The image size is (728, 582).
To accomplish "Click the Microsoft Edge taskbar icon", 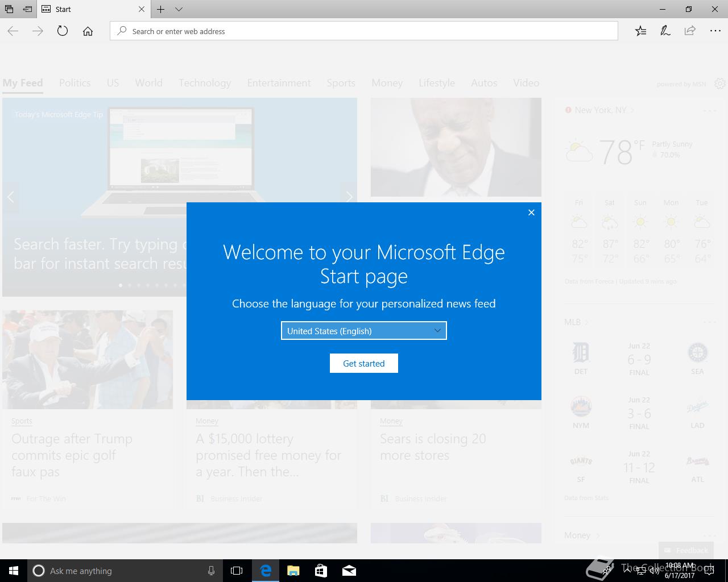I will [266, 571].
